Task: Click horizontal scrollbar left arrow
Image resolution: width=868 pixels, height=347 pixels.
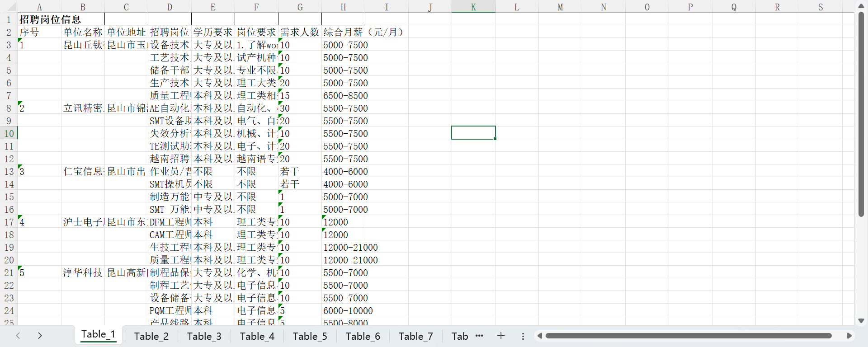Action: pyautogui.click(x=539, y=336)
